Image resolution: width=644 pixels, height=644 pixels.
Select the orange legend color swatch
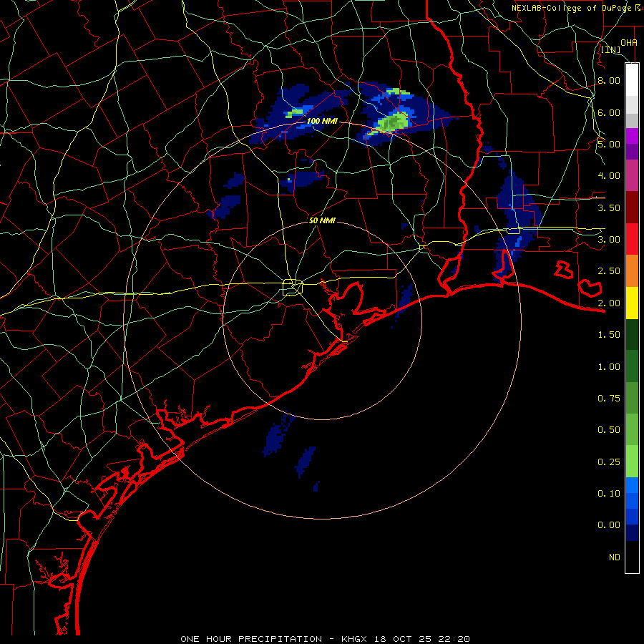click(x=632, y=271)
